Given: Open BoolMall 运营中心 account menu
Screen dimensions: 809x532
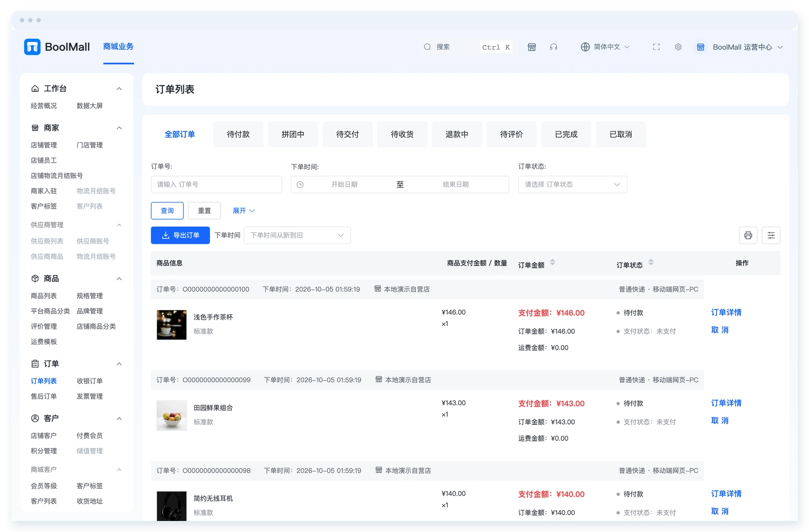Looking at the screenshot, I should point(740,47).
